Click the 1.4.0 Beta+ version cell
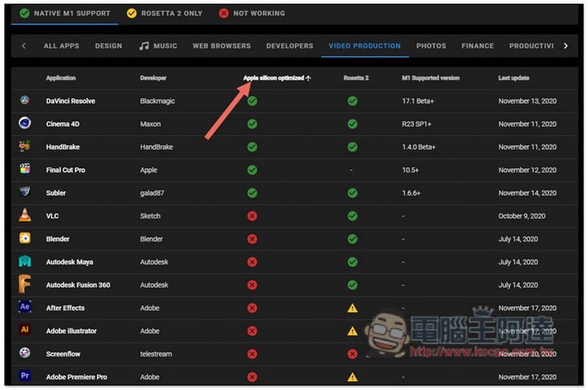The image size is (588, 390). coord(418,147)
